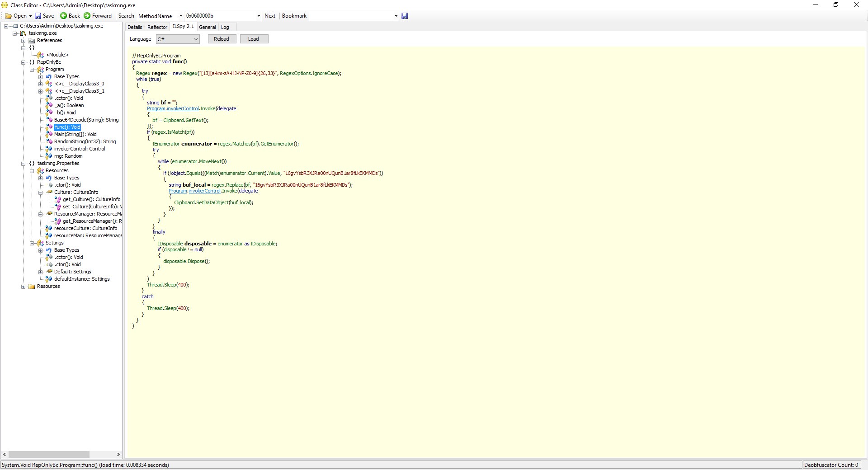The height and width of the screenshot is (470, 868).
Task: Click the save bookmark icon beside Bookmark field
Action: click(x=405, y=16)
